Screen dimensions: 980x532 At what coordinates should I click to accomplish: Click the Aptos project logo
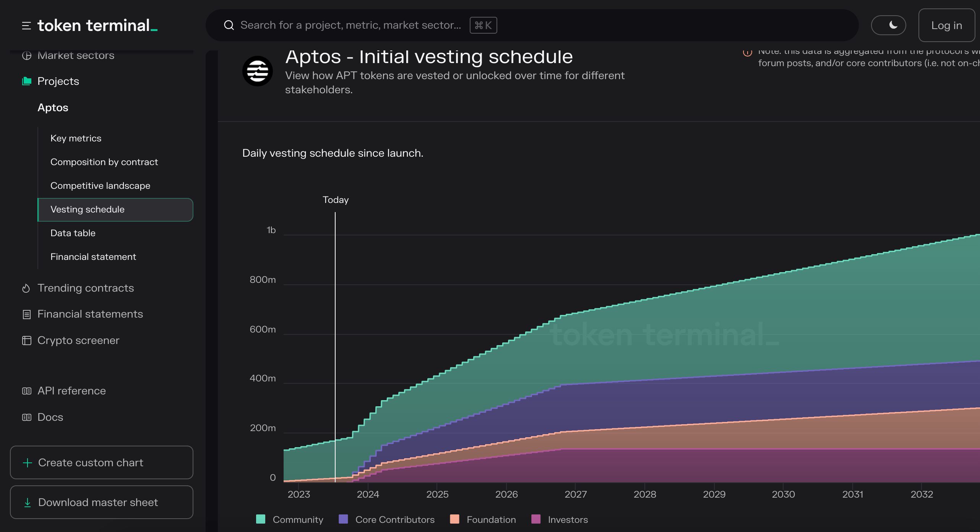(x=257, y=71)
